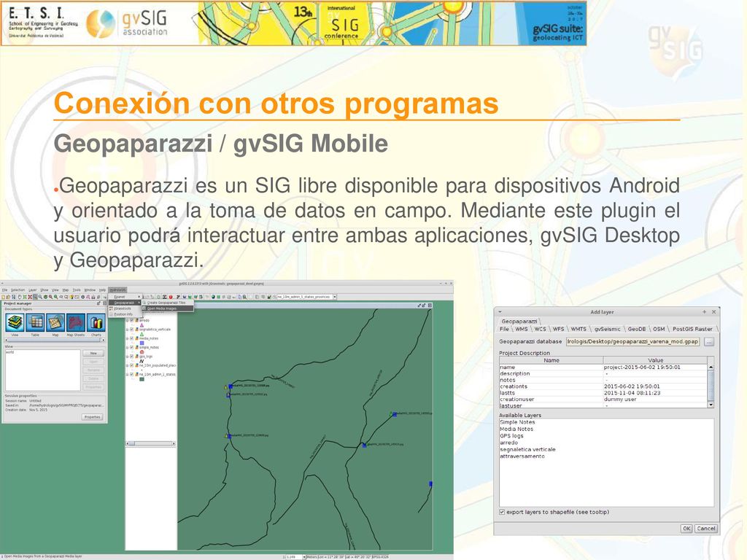Select the Position info menu entry
This screenshot has width=747, height=560.
(x=125, y=314)
